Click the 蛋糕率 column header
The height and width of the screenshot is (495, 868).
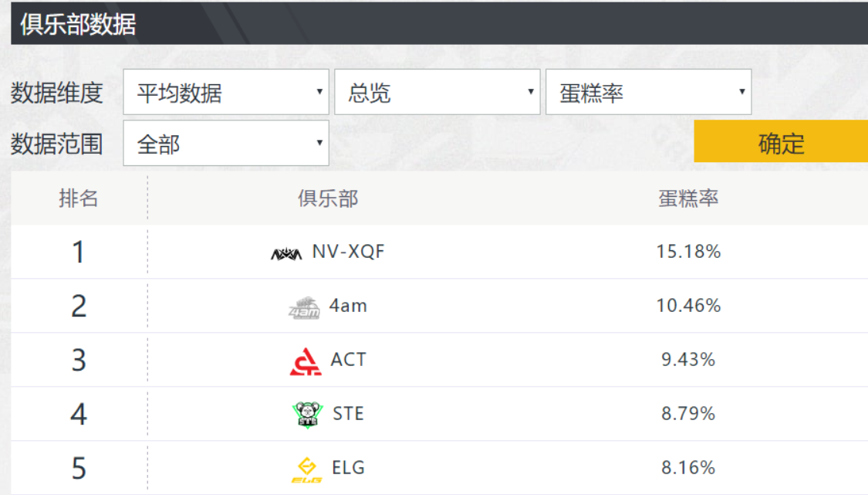[x=688, y=198]
